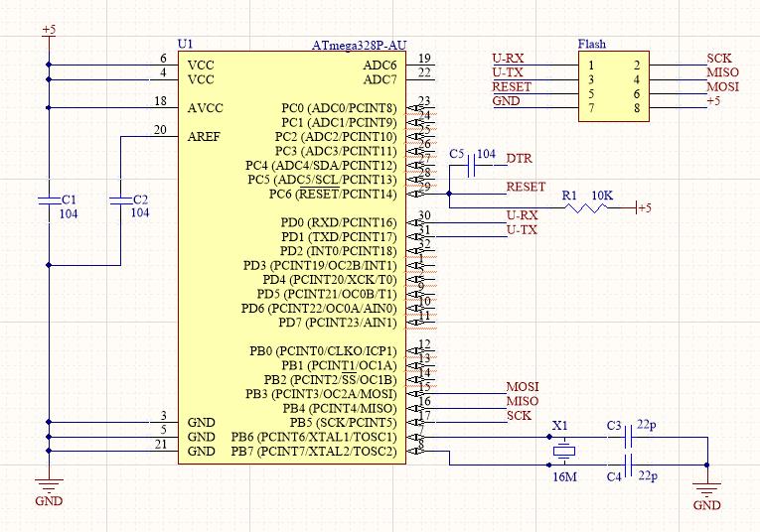Image resolution: width=760 pixels, height=532 pixels.
Task: Click the MISO net label on the PB4 wire
Action: pos(523,401)
